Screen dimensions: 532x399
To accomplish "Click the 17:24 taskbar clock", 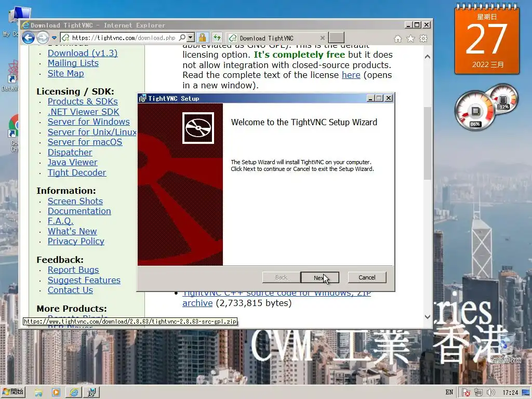I will pos(510,393).
